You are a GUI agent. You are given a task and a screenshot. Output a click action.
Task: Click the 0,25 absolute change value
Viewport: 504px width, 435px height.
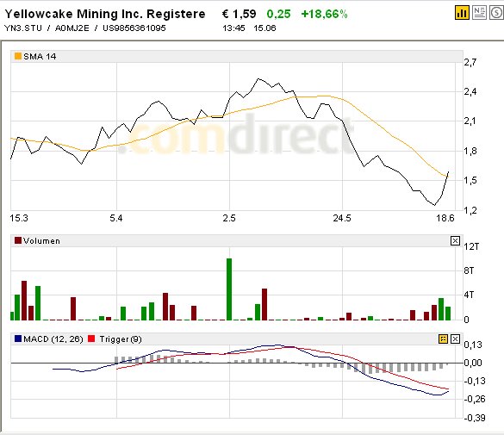pyautogui.click(x=278, y=14)
